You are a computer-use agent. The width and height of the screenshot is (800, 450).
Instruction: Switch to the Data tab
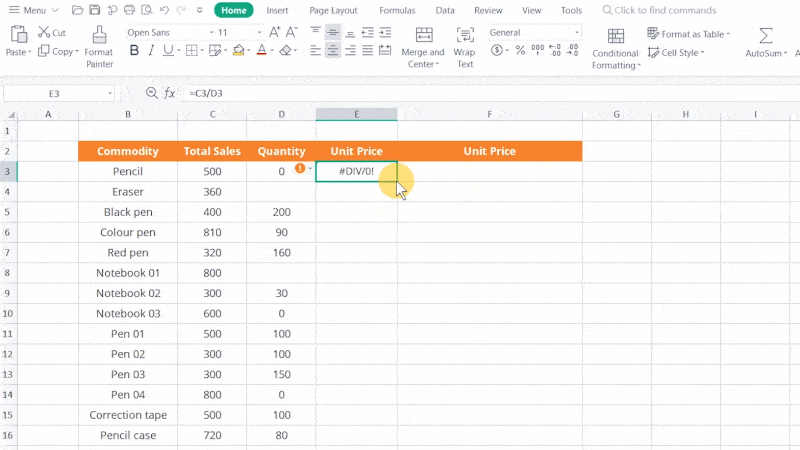pyautogui.click(x=445, y=10)
